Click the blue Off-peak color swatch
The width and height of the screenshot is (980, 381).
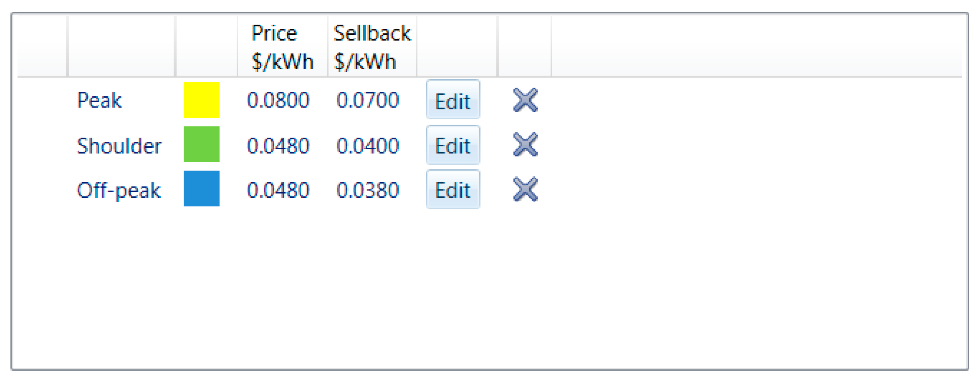click(201, 189)
